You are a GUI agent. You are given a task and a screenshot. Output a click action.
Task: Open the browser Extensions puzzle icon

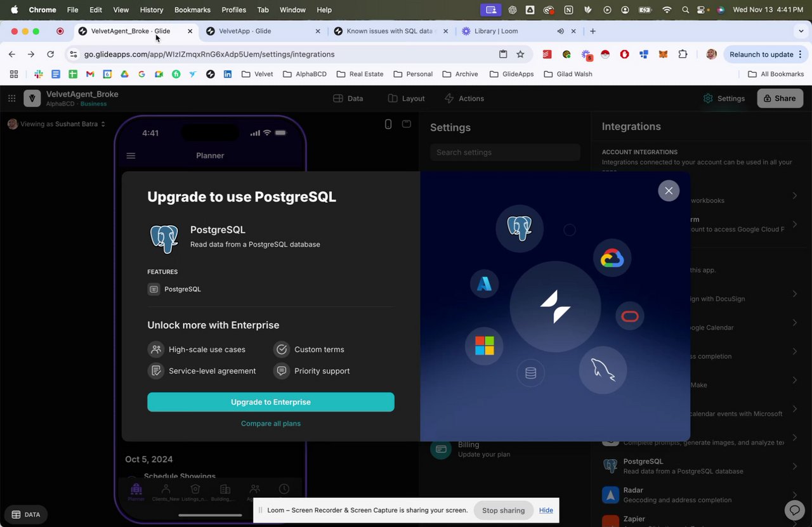[683, 55]
